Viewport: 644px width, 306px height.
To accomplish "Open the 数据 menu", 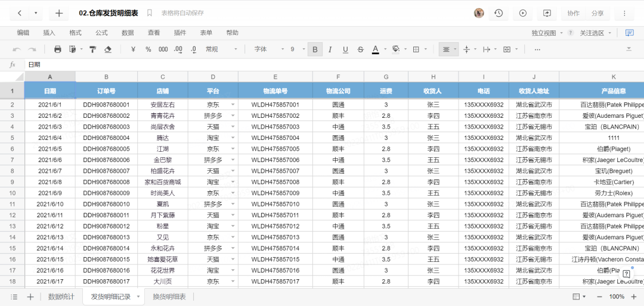I will pos(128,33).
